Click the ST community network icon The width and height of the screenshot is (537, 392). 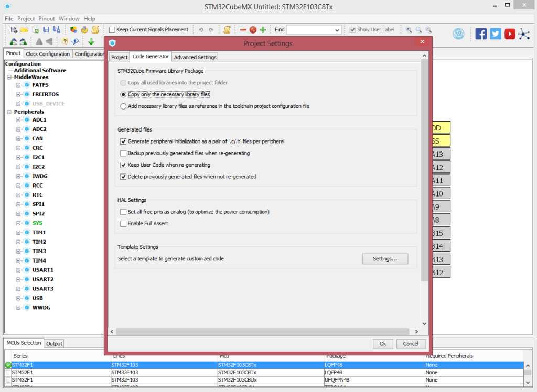[524, 34]
